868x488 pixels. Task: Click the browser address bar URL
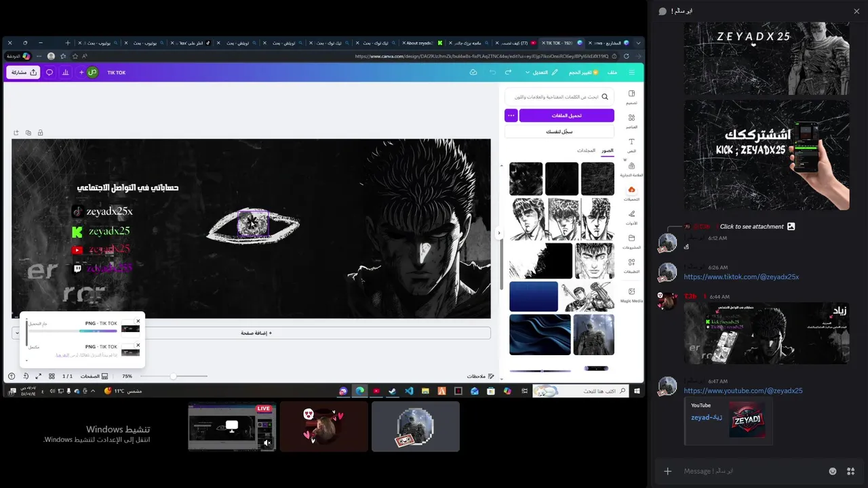[x=481, y=56]
